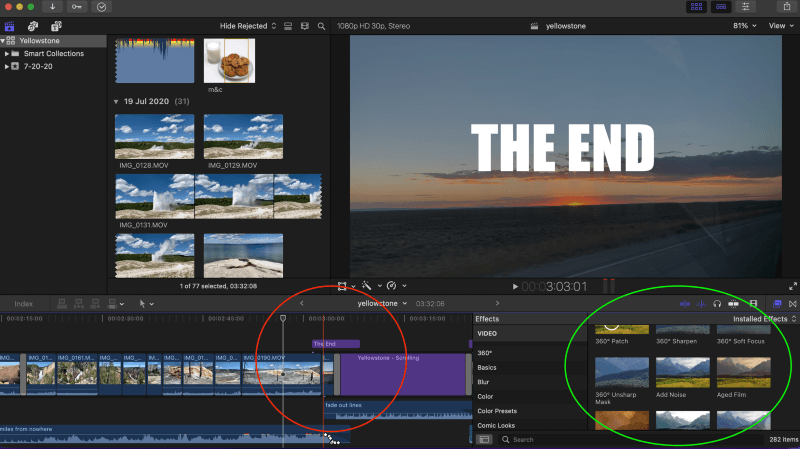Select IMG_0128.MOV clip thumbnail

(155, 136)
